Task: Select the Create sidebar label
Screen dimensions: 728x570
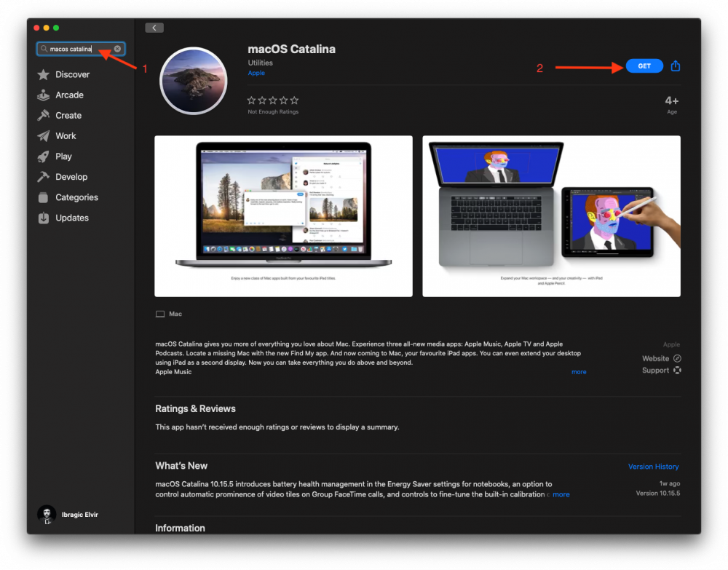Action: click(x=68, y=116)
